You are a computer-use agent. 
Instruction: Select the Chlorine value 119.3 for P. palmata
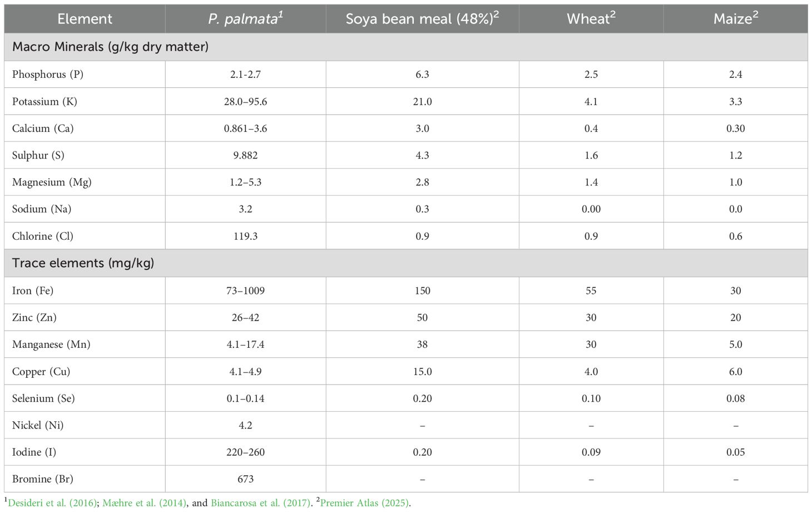tap(245, 237)
